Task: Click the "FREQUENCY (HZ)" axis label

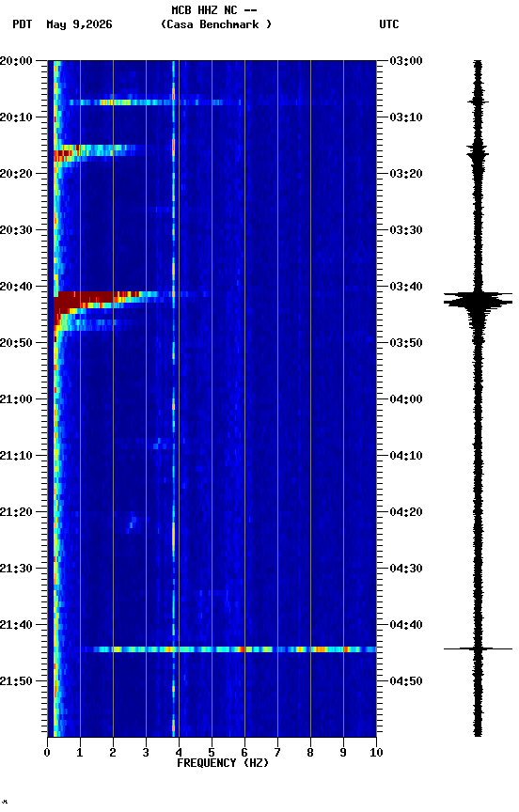Action: coord(223,763)
